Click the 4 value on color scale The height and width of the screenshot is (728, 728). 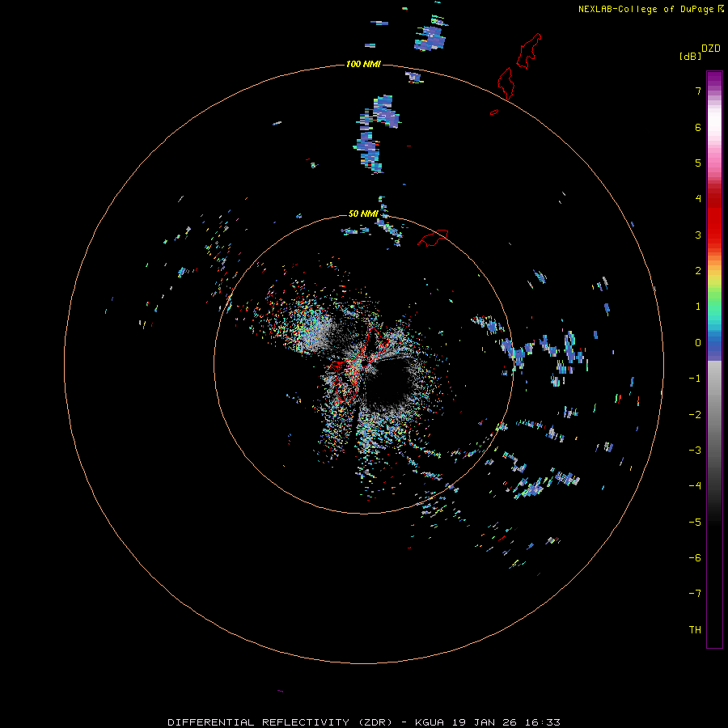[698, 199]
